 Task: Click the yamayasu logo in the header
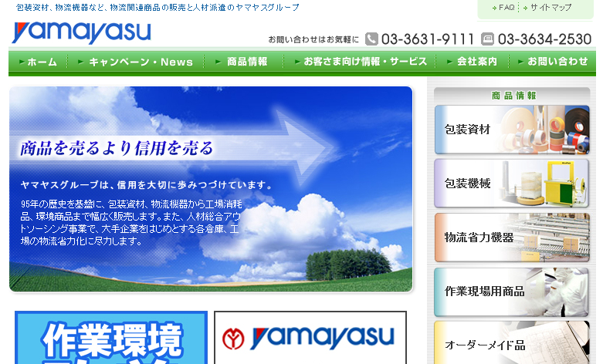pos(81,33)
